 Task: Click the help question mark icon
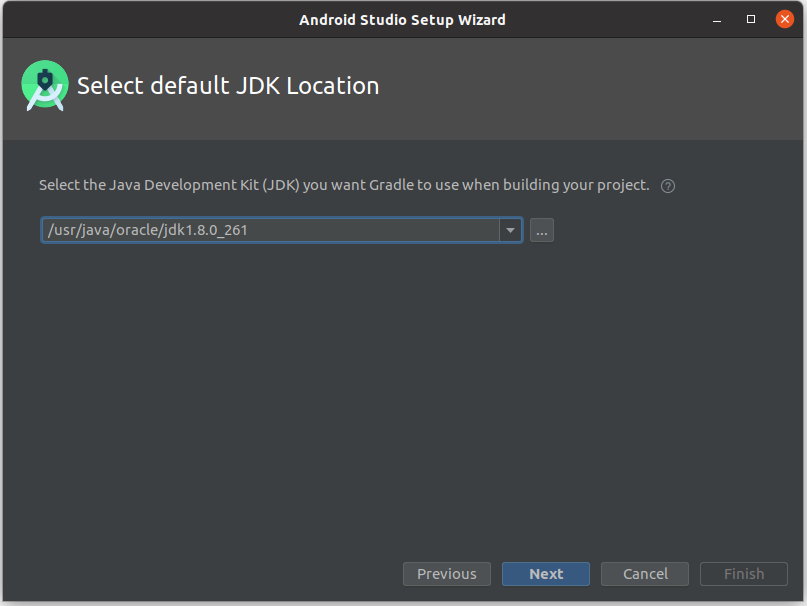point(668,186)
